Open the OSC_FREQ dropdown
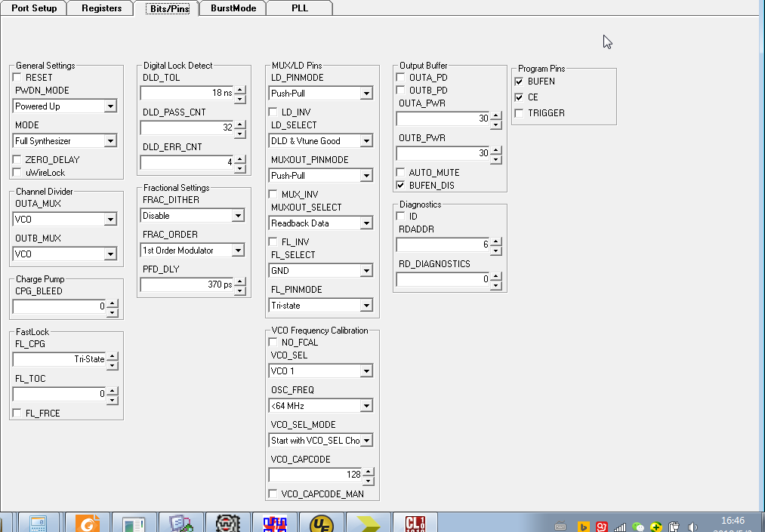The height and width of the screenshot is (532, 765). point(366,406)
